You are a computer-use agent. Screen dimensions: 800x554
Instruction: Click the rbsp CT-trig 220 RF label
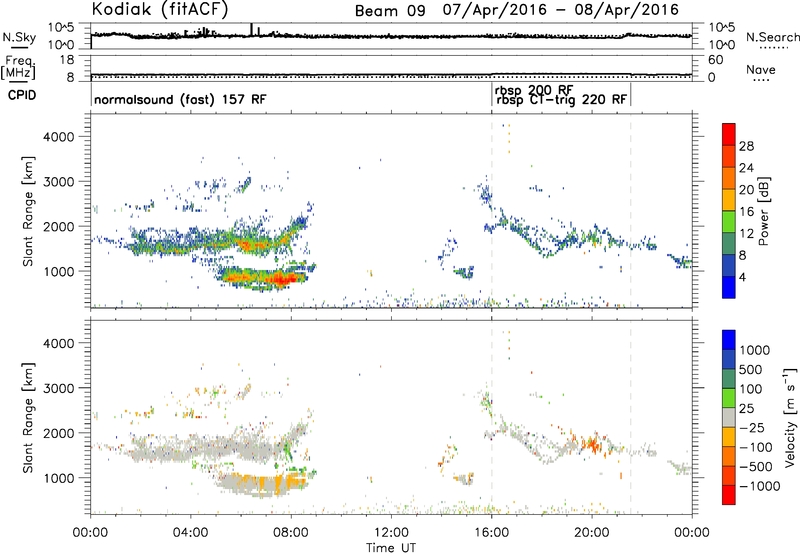[561, 100]
